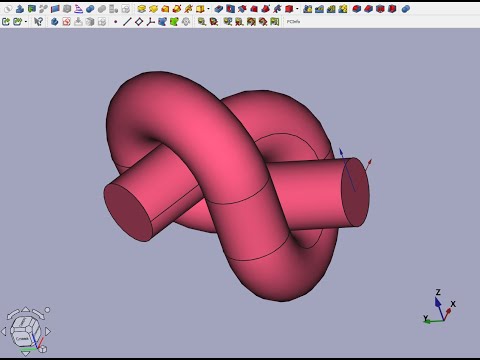Click the blue part icon in second row

55,22
